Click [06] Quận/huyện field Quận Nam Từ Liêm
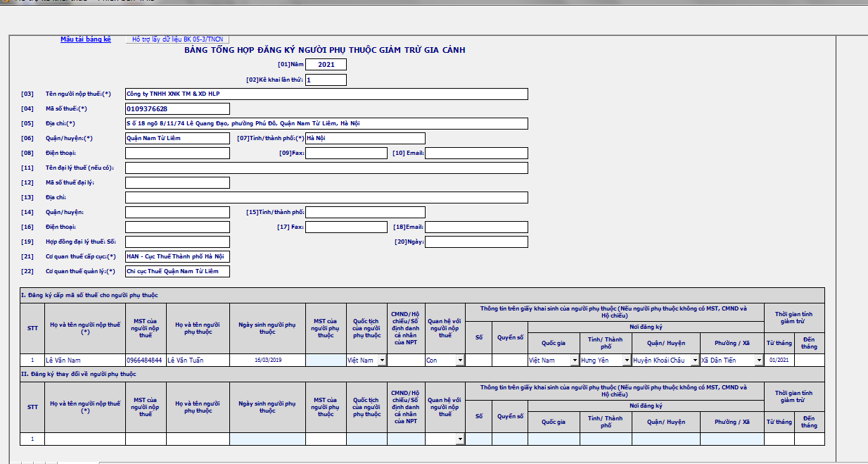Image resolution: width=868 pixels, height=464 pixels. pyautogui.click(x=177, y=138)
